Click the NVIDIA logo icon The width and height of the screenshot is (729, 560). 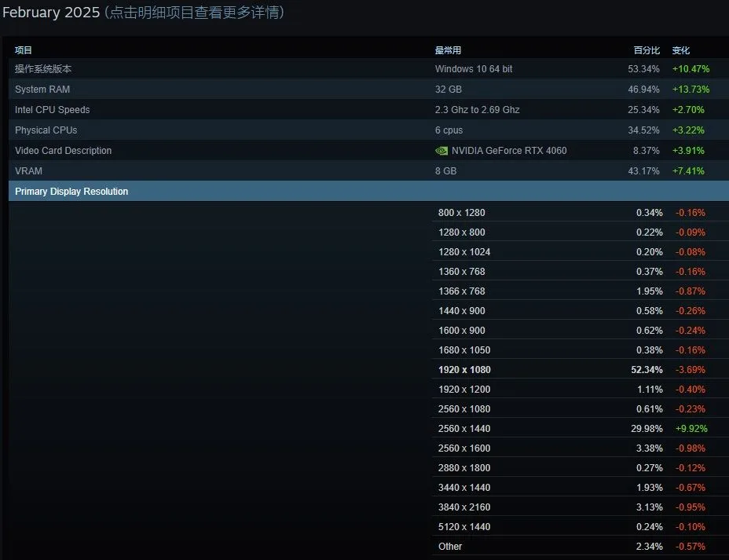(441, 151)
